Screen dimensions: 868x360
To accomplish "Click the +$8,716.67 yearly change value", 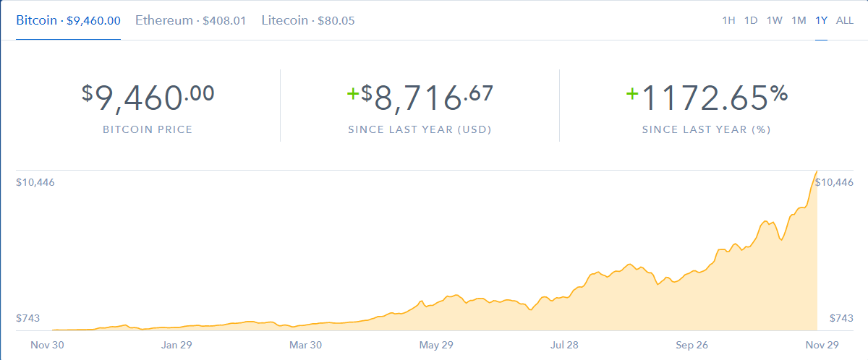I will point(420,98).
